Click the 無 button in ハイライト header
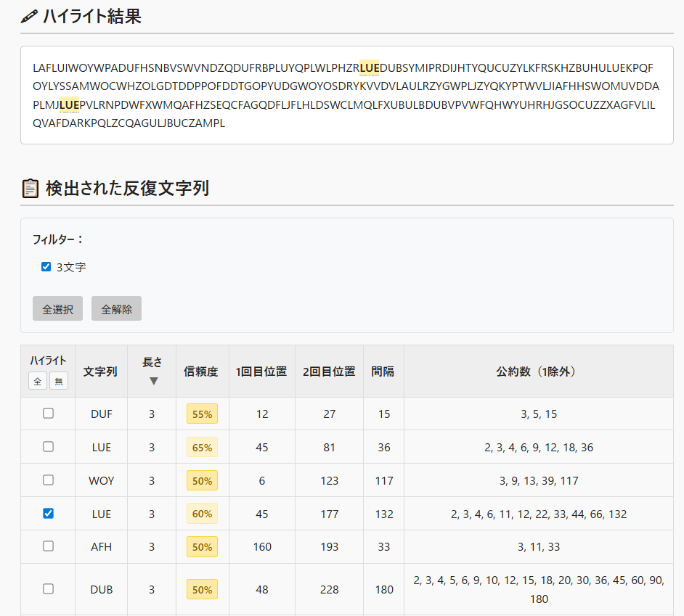Image resolution: width=684 pixels, height=616 pixels. point(58,380)
